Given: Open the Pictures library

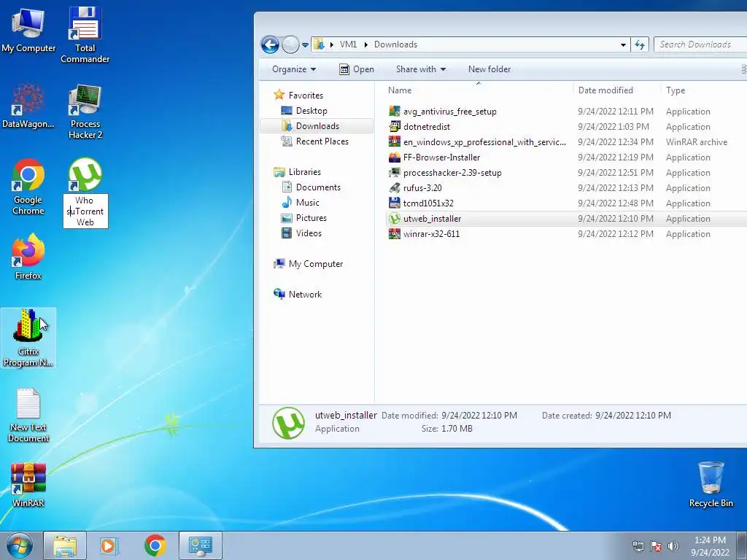Looking at the screenshot, I should click(311, 217).
